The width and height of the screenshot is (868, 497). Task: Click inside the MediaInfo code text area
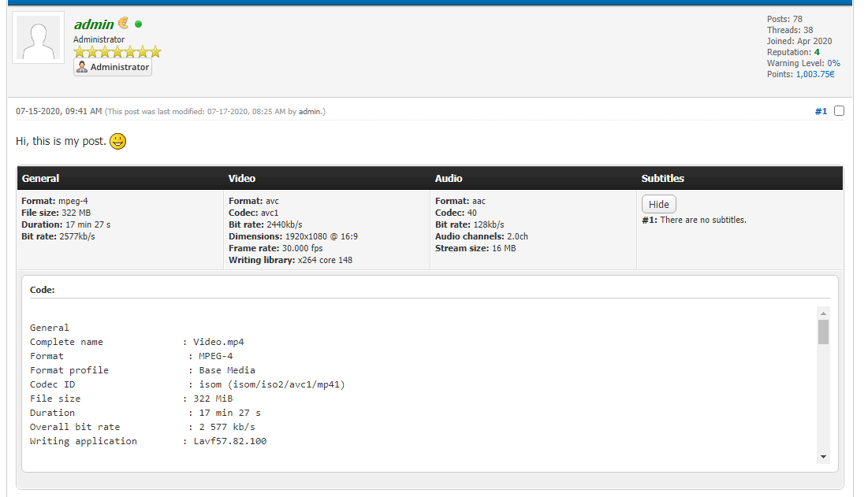tap(394, 386)
